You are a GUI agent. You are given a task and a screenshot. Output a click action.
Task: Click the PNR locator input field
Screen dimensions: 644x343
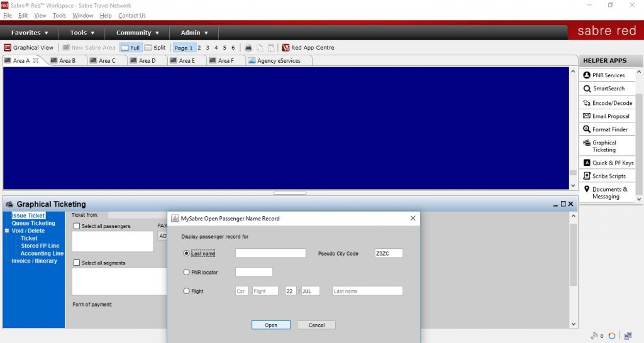pyautogui.click(x=254, y=271)
